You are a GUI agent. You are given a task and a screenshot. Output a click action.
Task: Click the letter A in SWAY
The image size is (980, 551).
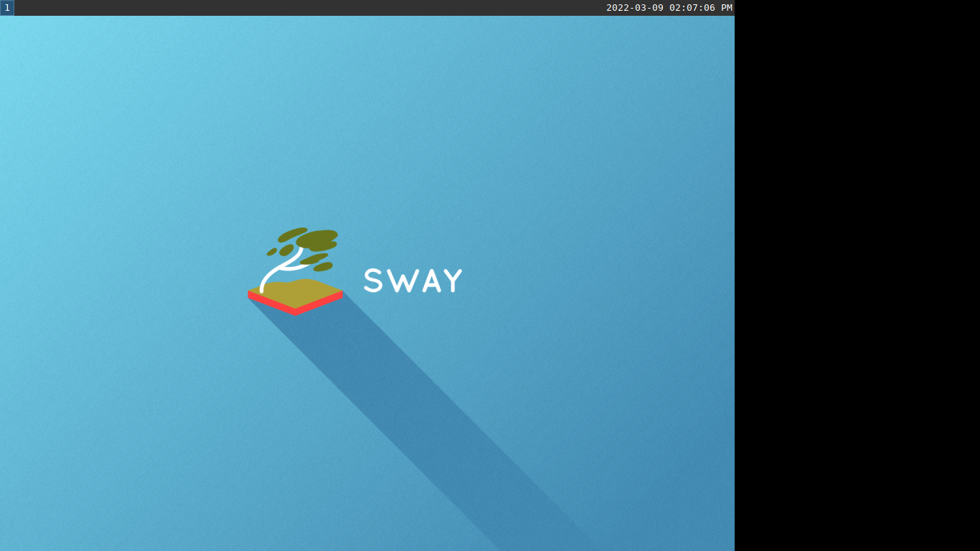coord(432,281)
